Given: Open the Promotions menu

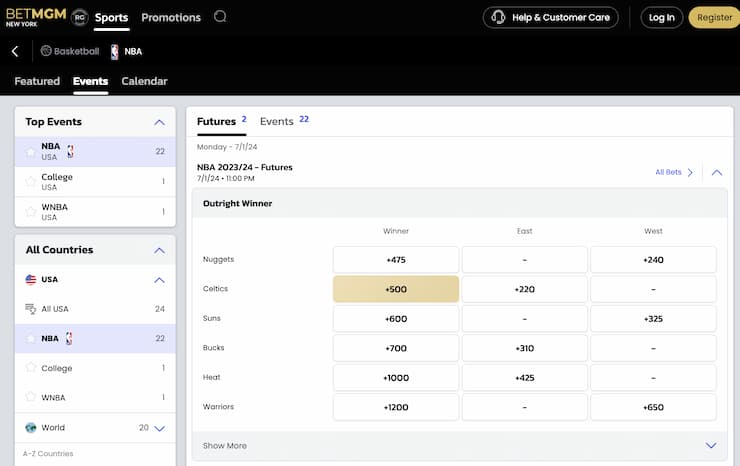Looking at the screenshot, I should pyautogui.click(x=171, y=17).
